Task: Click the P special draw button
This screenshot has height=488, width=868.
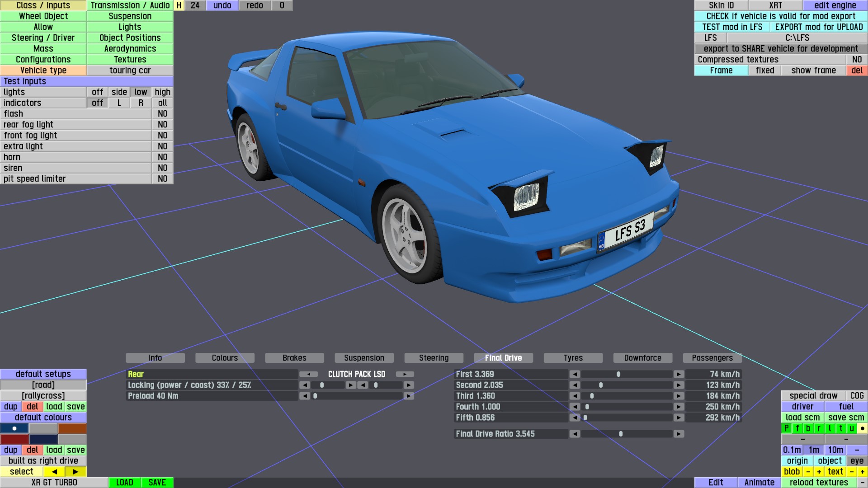Action: click(786, 428)
